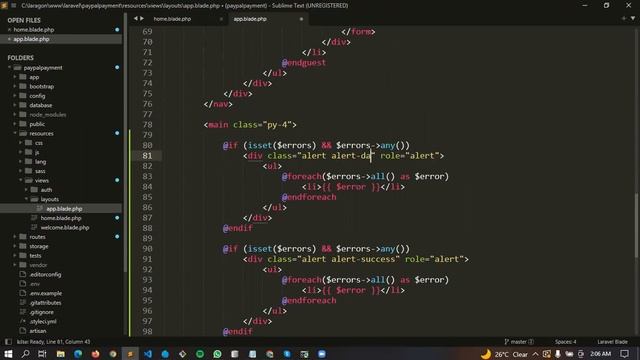Expand the tests folder
This screenshot has height=360, width=640.
pos(15,256)
